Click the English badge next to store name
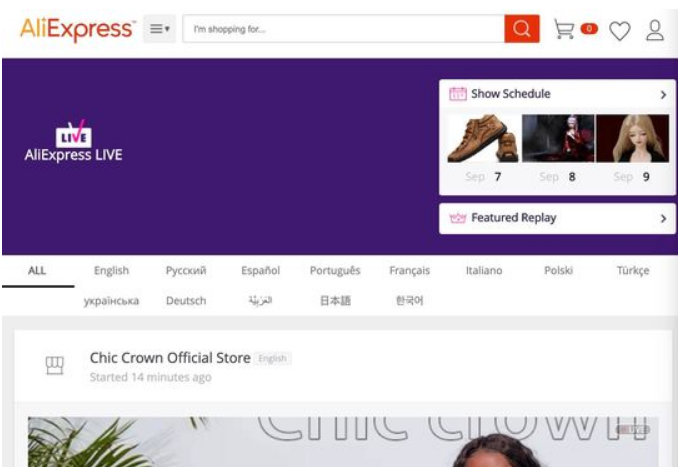678x467 pixels. (x=272, y=359)
